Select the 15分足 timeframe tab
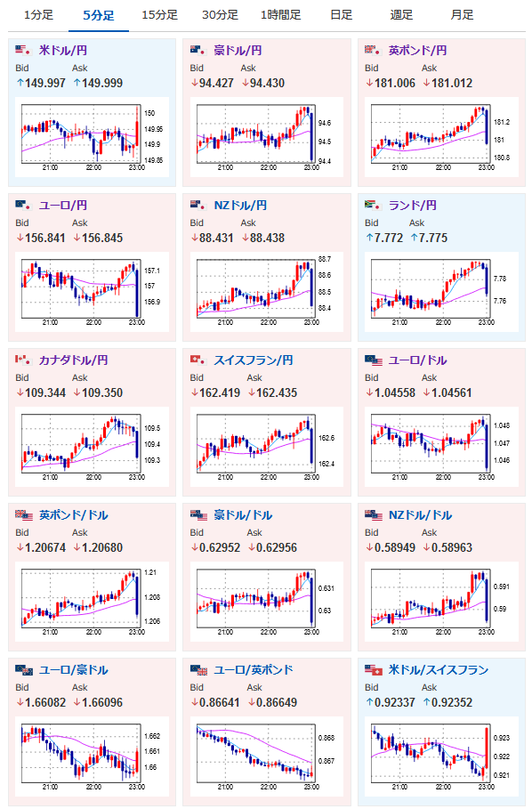 click(159, 15)
